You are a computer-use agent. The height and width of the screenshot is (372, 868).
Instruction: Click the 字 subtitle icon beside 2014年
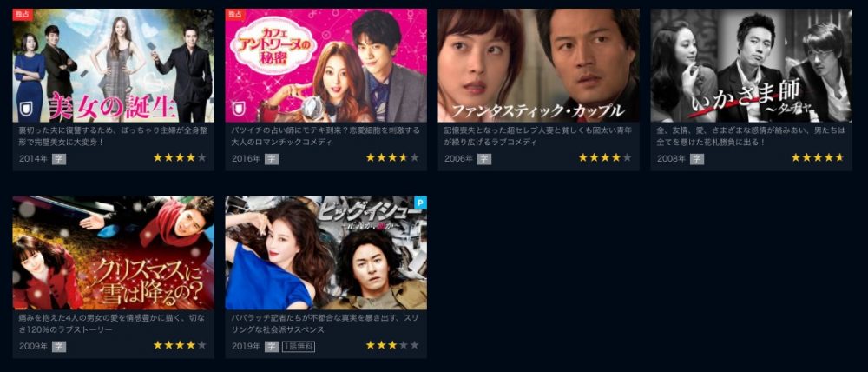(59, 159)
